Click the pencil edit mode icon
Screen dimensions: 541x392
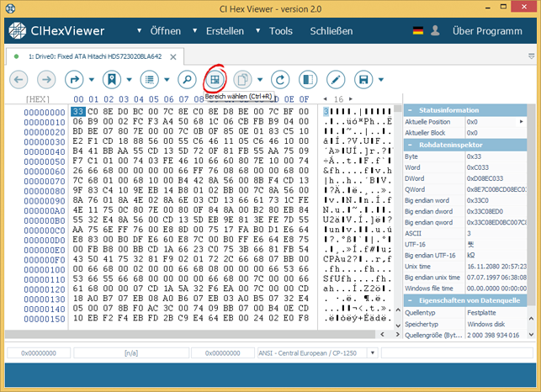[x=335, y=80]
